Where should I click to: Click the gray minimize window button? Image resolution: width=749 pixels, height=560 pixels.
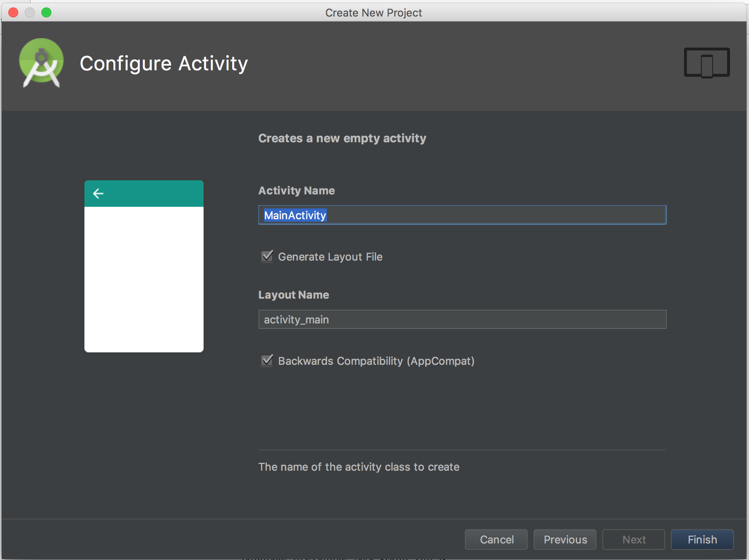pos(30,12)
